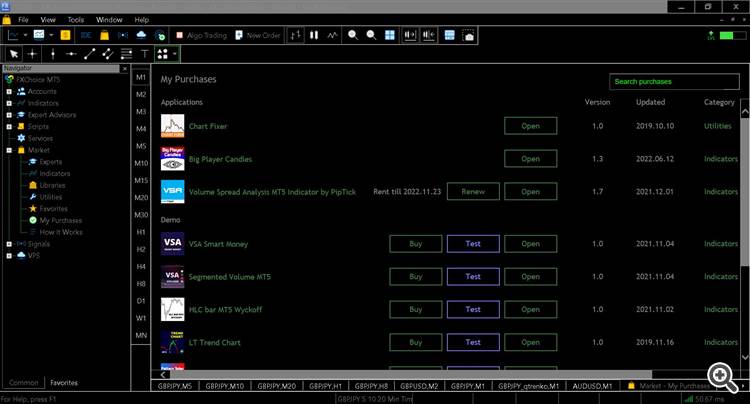The height and width of the screenshot is (404, 750).
Task: Switch to Navigator's Common tab
Action: [x=24, y=382]
